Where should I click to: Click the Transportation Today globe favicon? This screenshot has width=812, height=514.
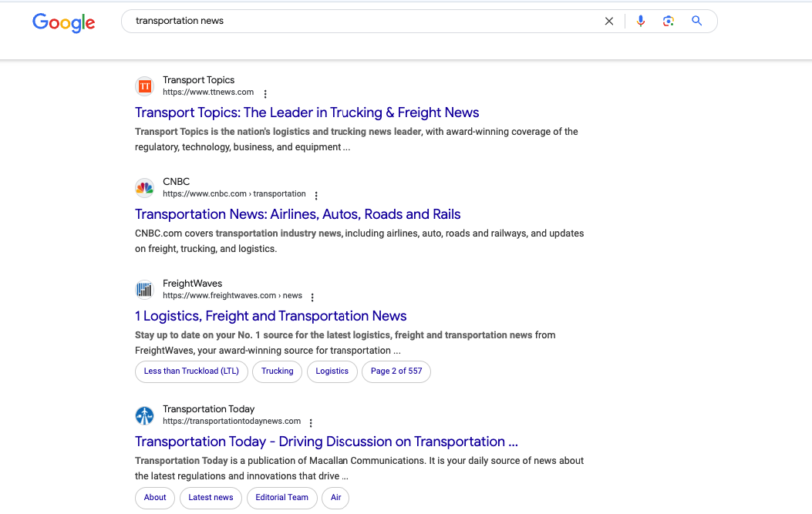[x=144, y=415]
